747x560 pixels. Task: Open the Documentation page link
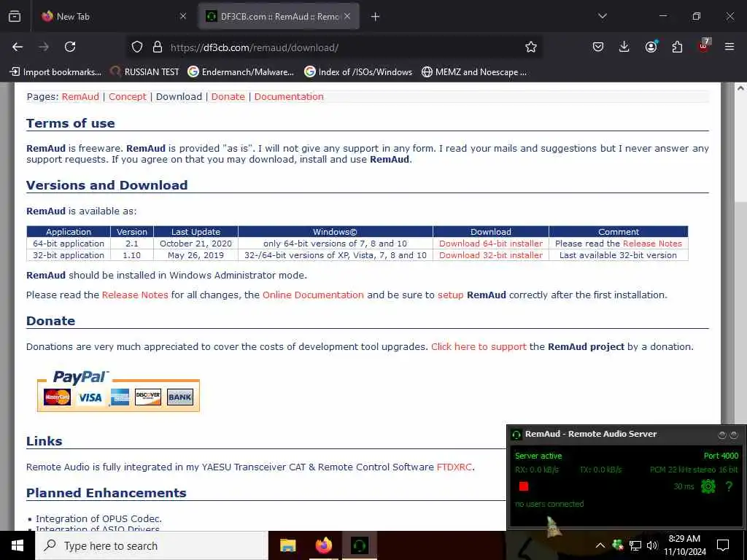click(x=289, y=97)
